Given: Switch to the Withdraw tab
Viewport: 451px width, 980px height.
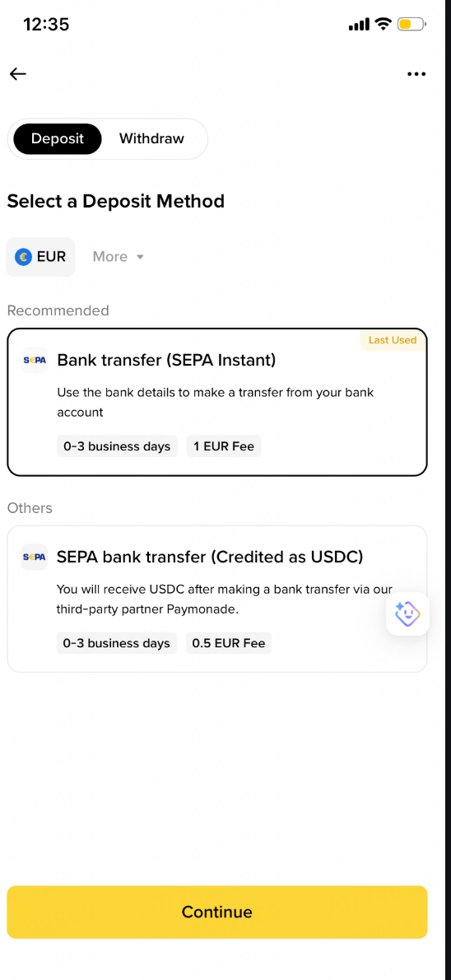Looking at the screenshot, I should click(151, 138).
